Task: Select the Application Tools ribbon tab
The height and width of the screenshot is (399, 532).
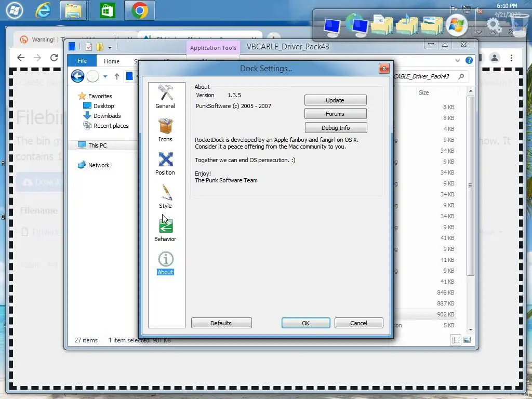Action: click(213, 48)
